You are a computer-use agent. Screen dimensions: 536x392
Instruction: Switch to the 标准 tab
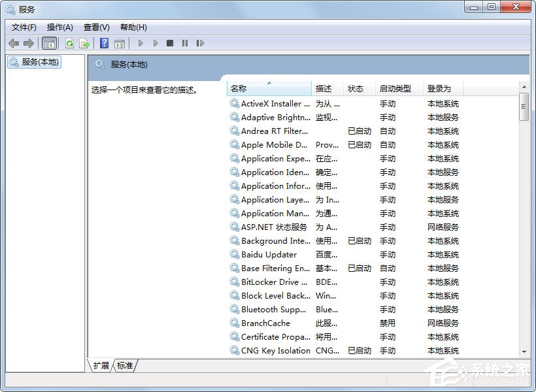(x=124, y=366)
